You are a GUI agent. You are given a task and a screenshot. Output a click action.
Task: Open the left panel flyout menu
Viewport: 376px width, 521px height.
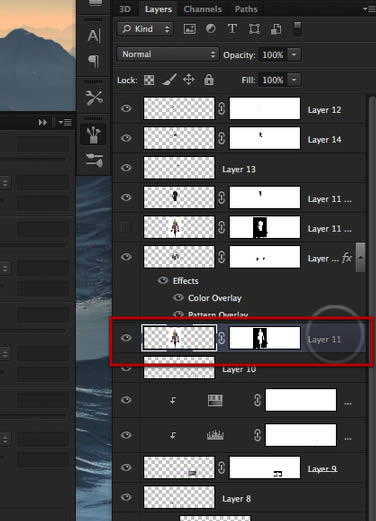coord(65,123)
